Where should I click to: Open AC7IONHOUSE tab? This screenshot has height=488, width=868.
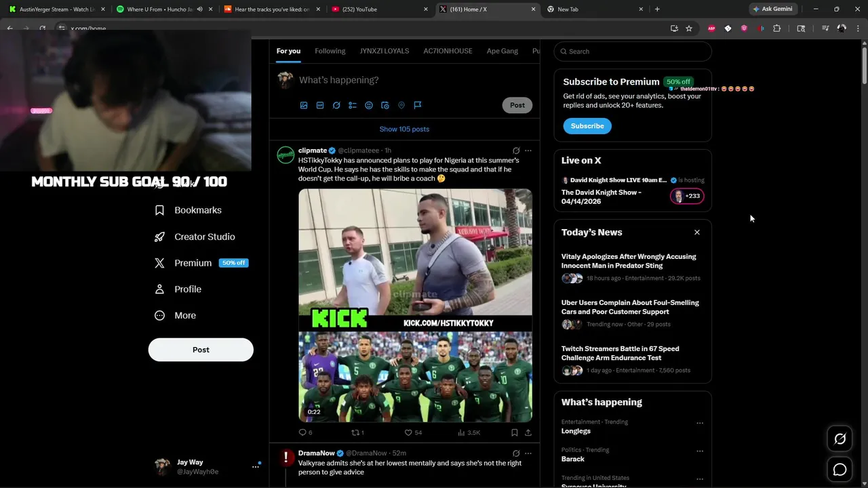click(x=448, y=51)
